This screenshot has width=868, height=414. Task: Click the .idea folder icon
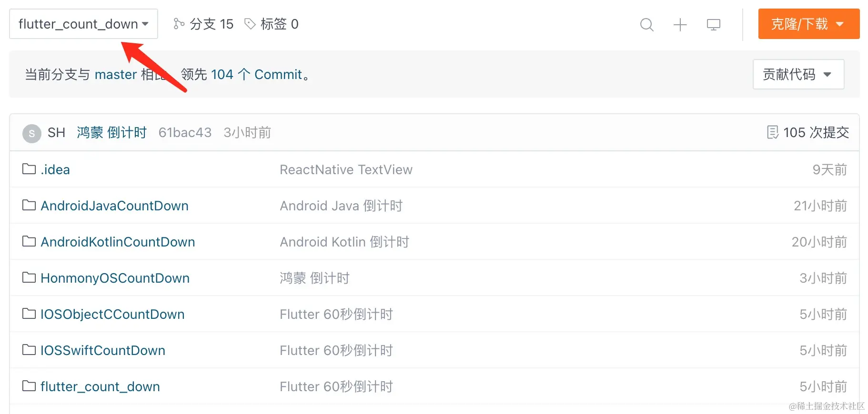pos(29,169)
